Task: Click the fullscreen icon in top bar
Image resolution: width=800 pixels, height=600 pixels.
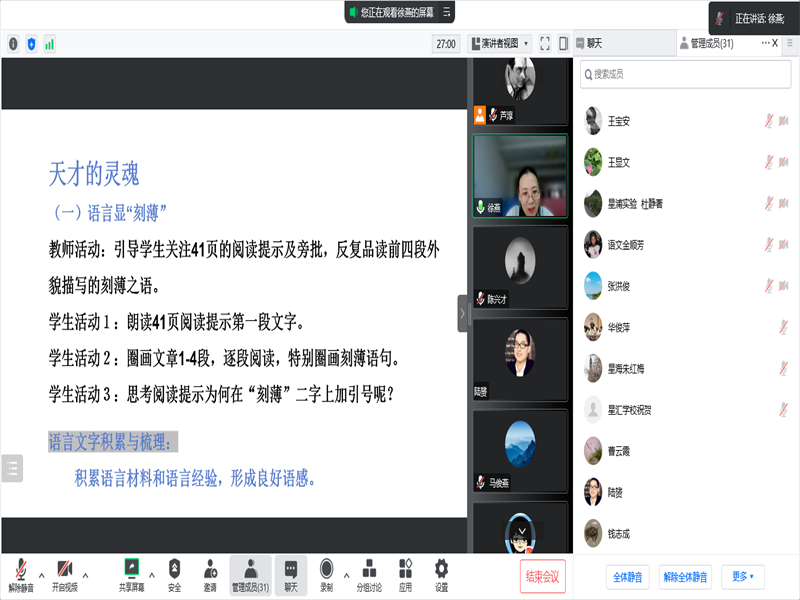Action: [x=545, y=43]
